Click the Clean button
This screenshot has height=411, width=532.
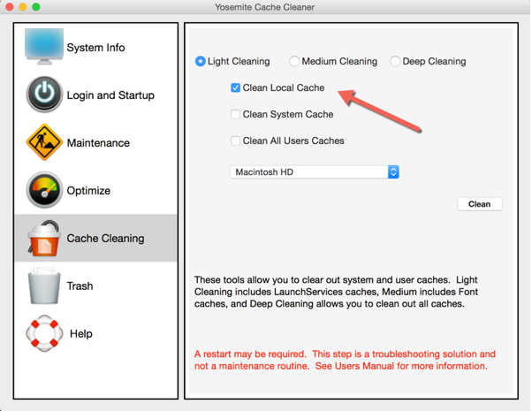pyautogui.click(x=479, y=204)
